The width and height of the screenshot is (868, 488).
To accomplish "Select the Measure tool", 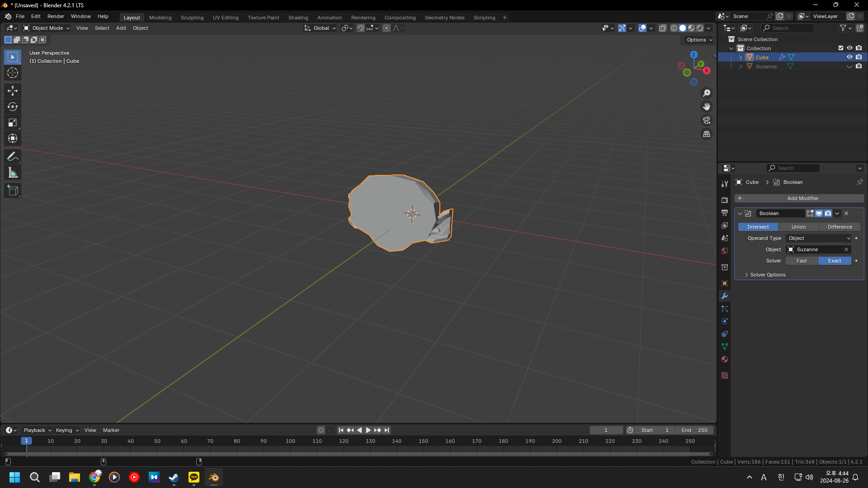I will (x=13, y=173).
